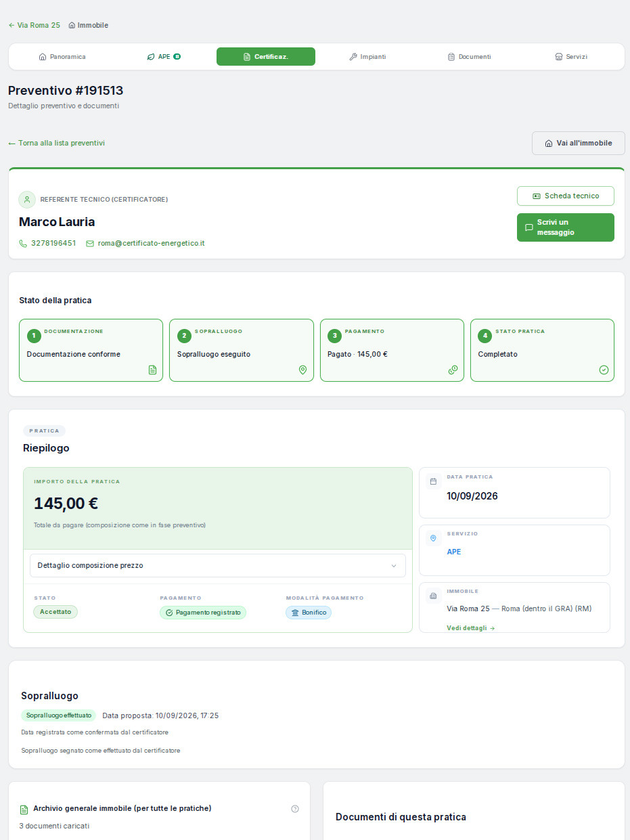Screen dimensions: 630x840
Task: Click the Sopralluogo effettuato badge
Action: [x=59, y=715]
